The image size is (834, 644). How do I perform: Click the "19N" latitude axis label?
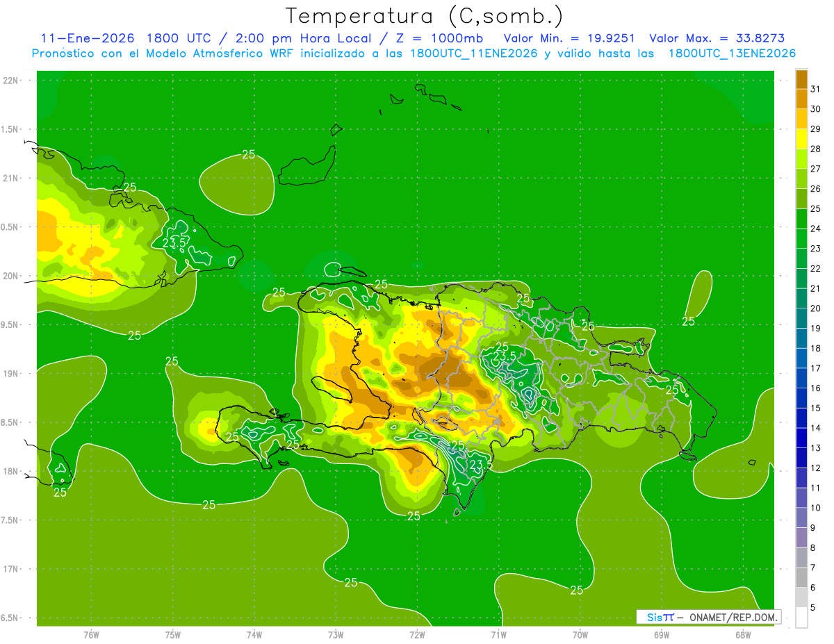12,374
